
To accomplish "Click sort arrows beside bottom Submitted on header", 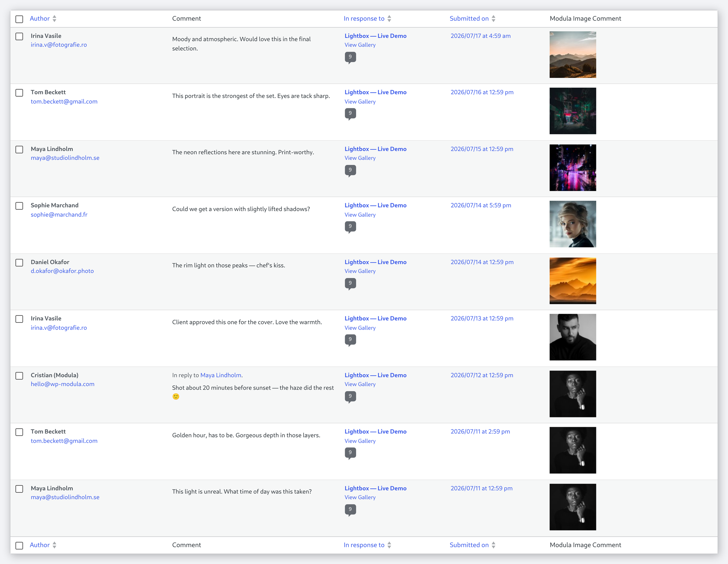I will [x=493, y=545].
